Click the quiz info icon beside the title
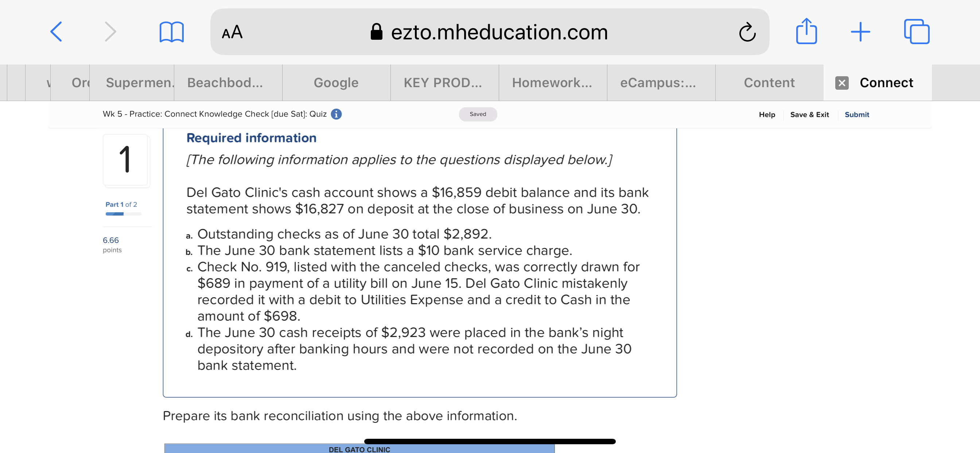This screenshot has height=453, width=980. tap(336, 114)
